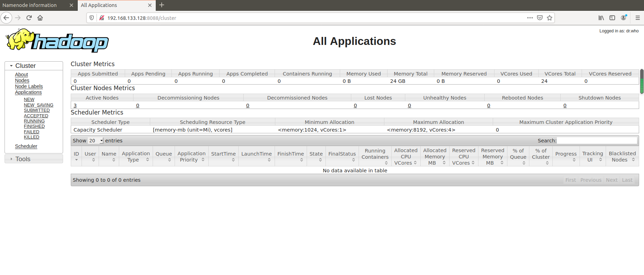Filter applications by FAILED state
The image size is (644, 275).
point(31,132)
